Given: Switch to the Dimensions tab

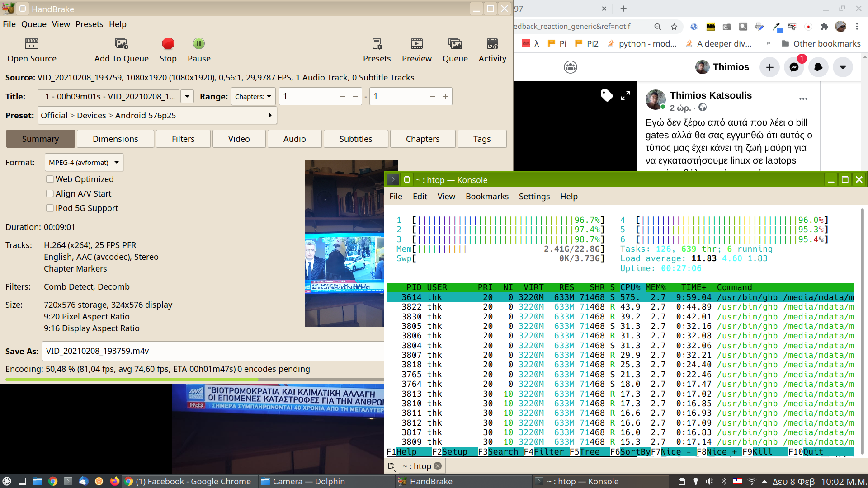Looking at the screenshot, I should click(x=115, y=139).
